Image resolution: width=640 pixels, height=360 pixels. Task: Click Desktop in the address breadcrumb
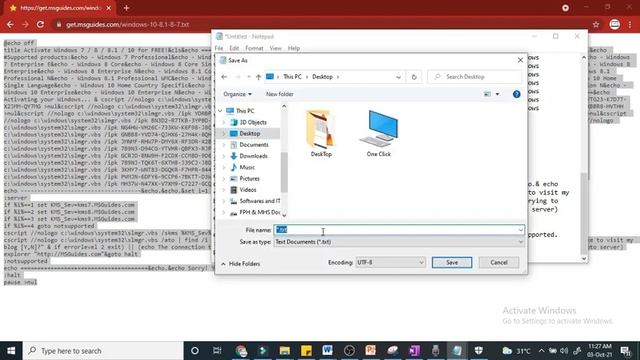[x=322, y=77]
